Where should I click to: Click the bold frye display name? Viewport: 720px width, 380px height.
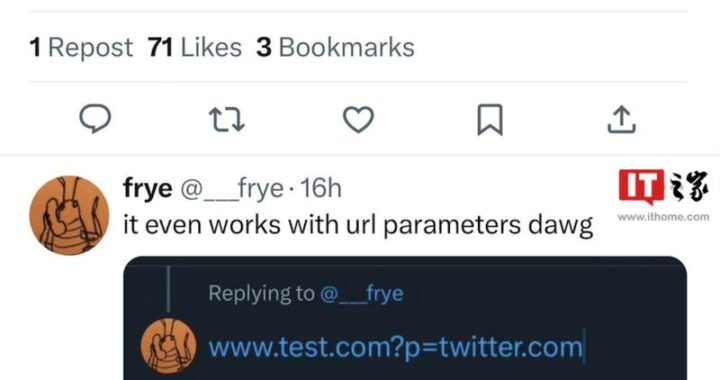pyautogui.click(x=147, y=188)
